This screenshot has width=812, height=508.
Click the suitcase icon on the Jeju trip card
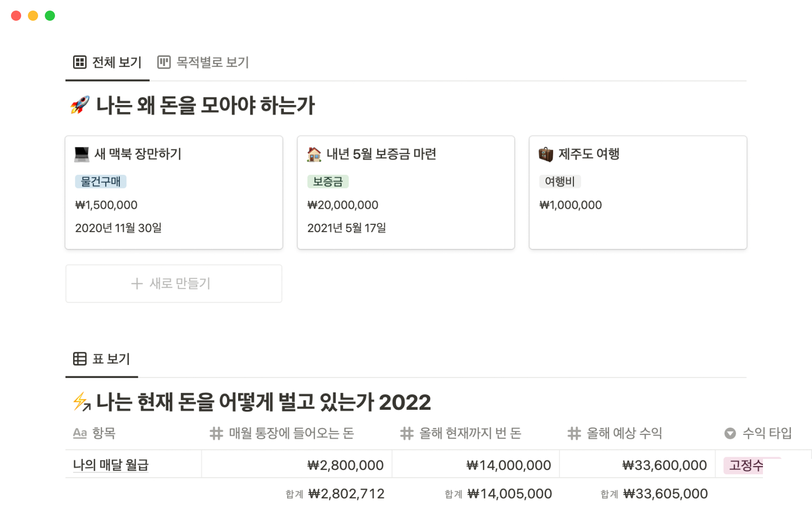point(546,154)
